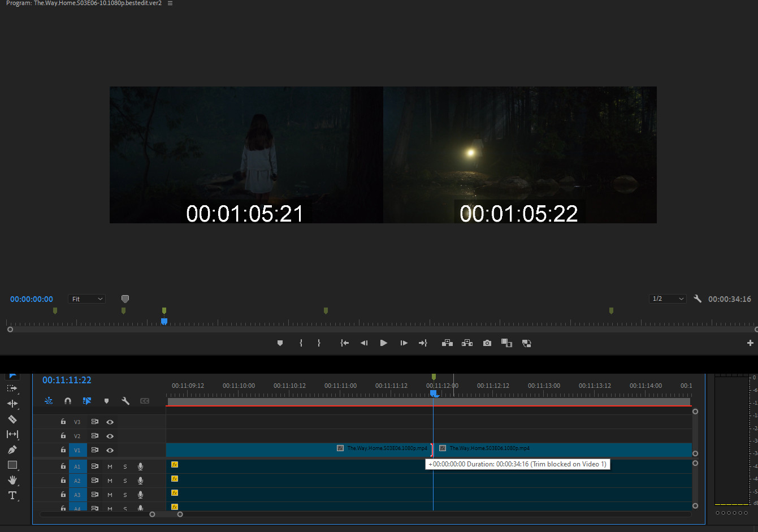Add marker in the timeline header
The height and width of the screenshot is (532, 758).
[x=106, y=401]
